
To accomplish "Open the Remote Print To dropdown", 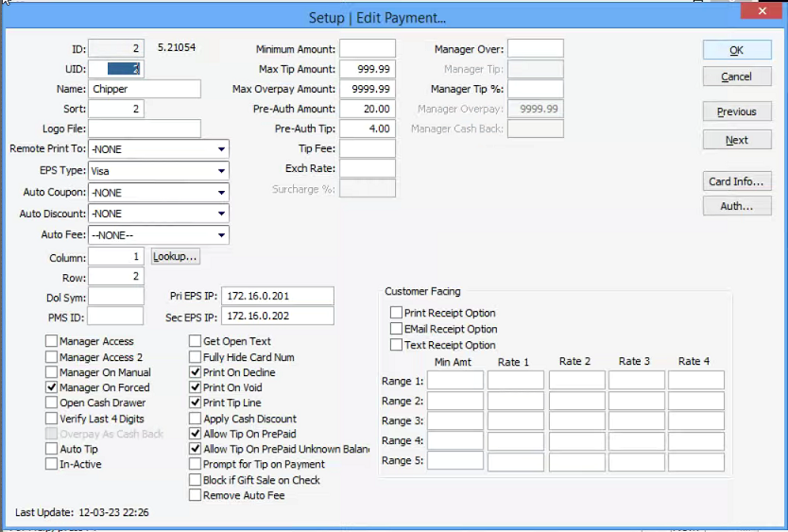I will (221, 149).
